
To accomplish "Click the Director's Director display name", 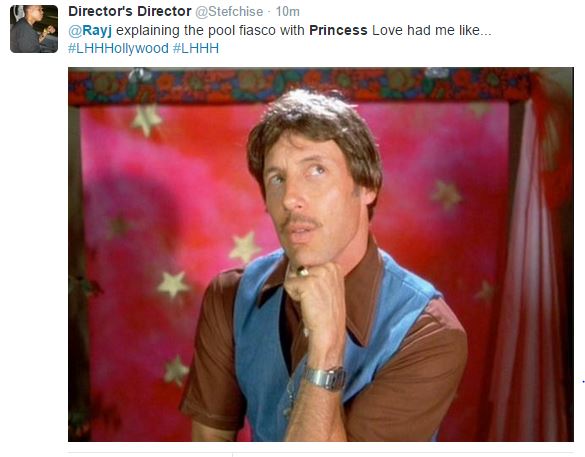I will tap(130, 12).
